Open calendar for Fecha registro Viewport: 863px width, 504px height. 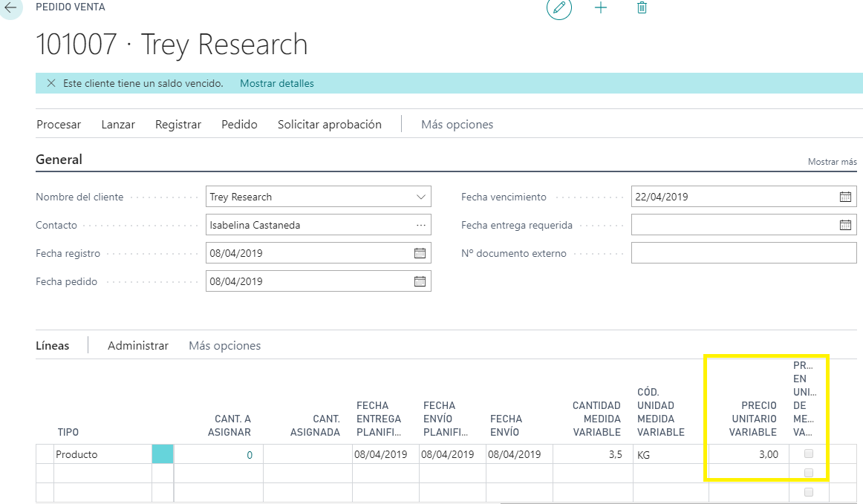[x=420, y=253]
